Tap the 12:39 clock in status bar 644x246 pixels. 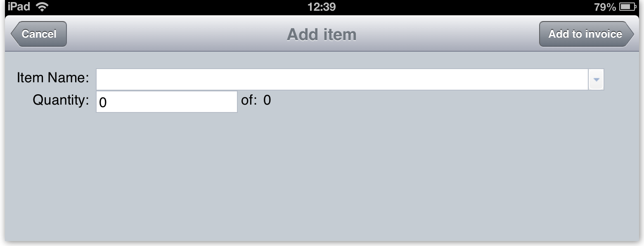[322, 7]
